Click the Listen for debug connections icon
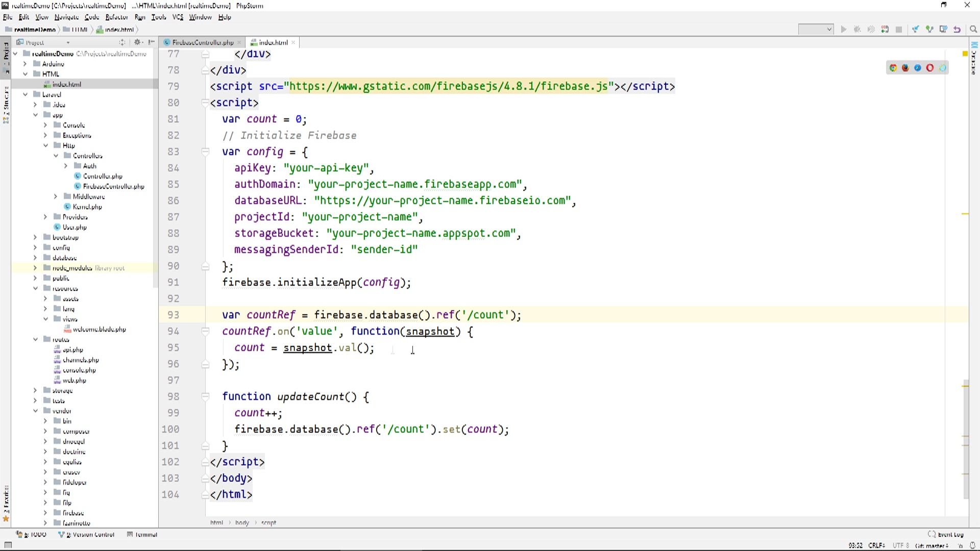This screenshot has width=980, height=551. (885, 29)
